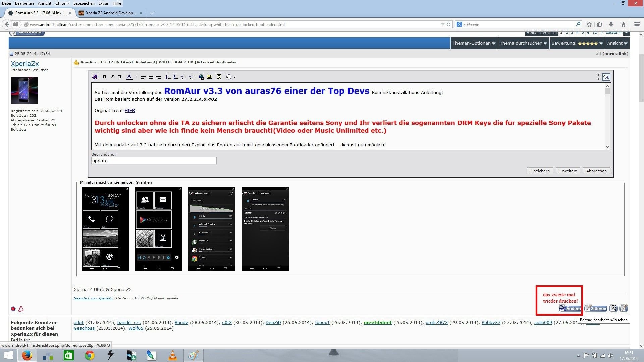
Task: Expand the smiley dropdown arrow
Action: pos(234,77)
